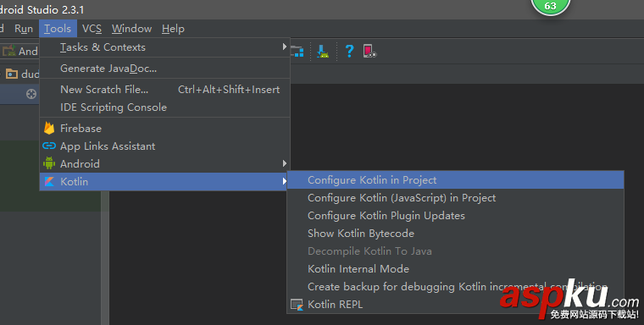Screen dimensions: 644x325
Task: Choose Generate JavaDoc...
Action: (164, 69)
